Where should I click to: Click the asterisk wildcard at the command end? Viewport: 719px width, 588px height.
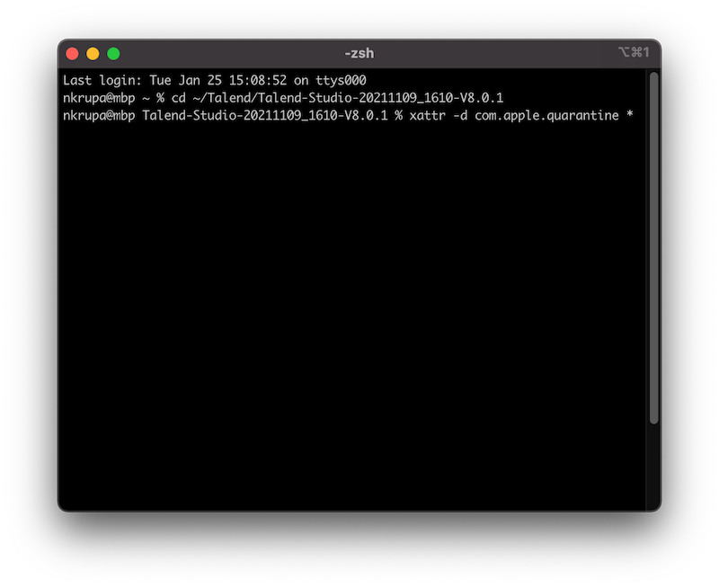[x=630, y=116]
